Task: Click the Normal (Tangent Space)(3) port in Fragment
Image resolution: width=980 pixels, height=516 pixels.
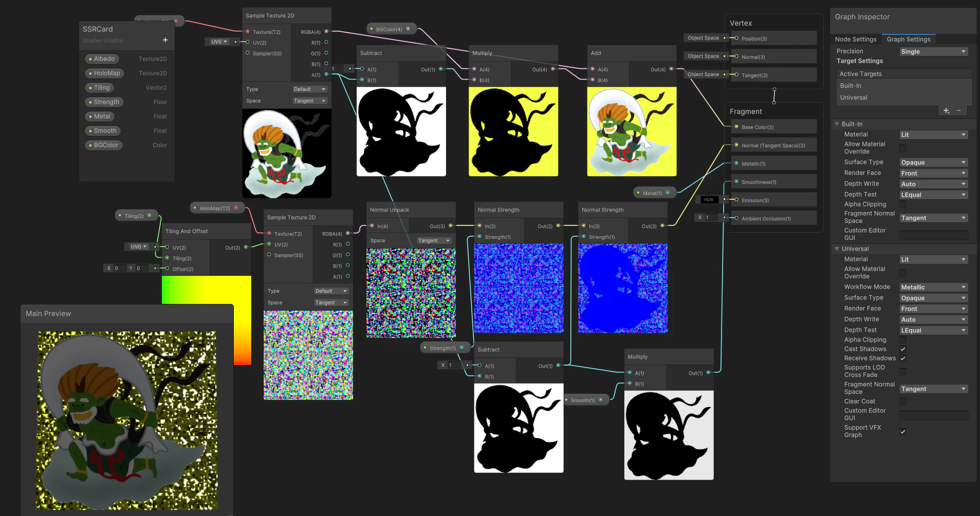Action: 736,145
